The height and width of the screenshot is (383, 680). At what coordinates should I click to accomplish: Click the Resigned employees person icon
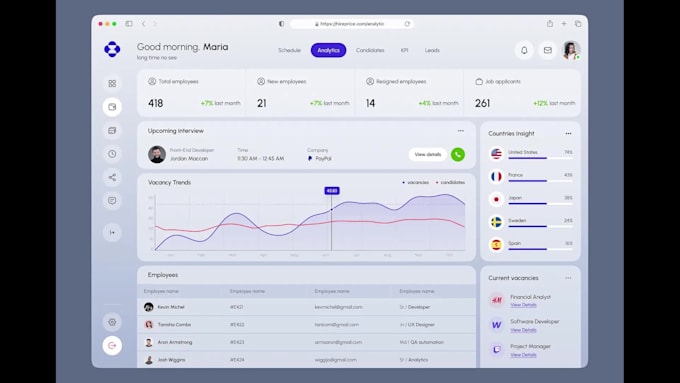pos(369,81)
